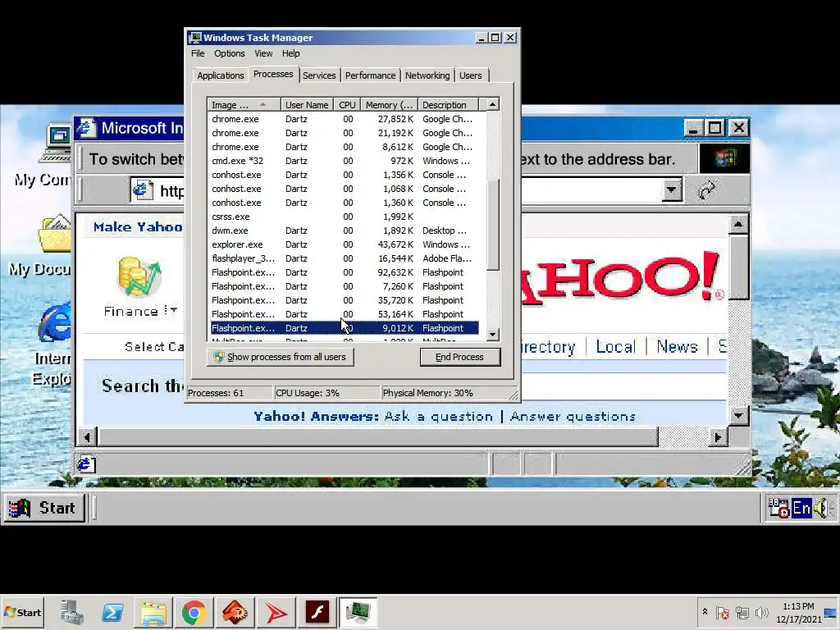Switch to the Applications tab
Screen dimensions: 840x630
220,75
